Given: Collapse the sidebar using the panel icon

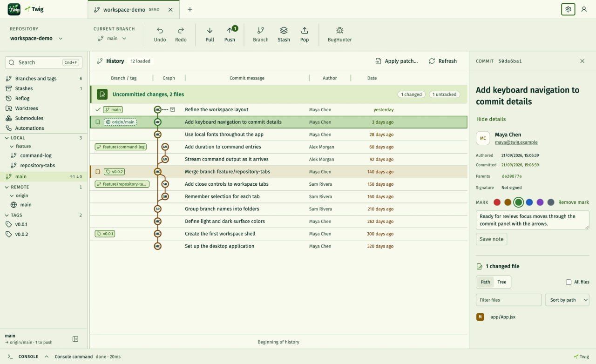Looking at the screenshot, I should [75, 339].
